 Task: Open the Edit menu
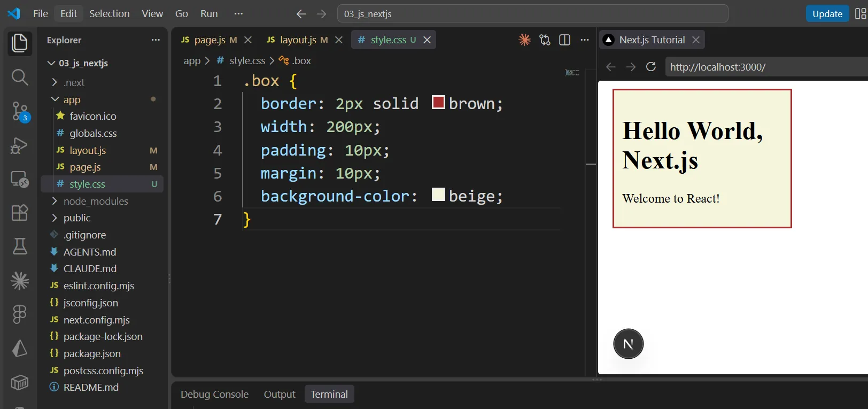[x=68, y=14]
